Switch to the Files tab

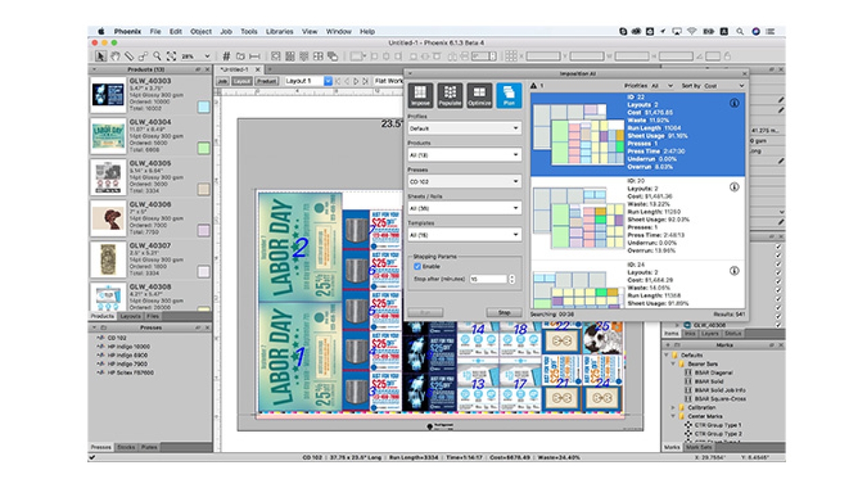click(153, 317)
